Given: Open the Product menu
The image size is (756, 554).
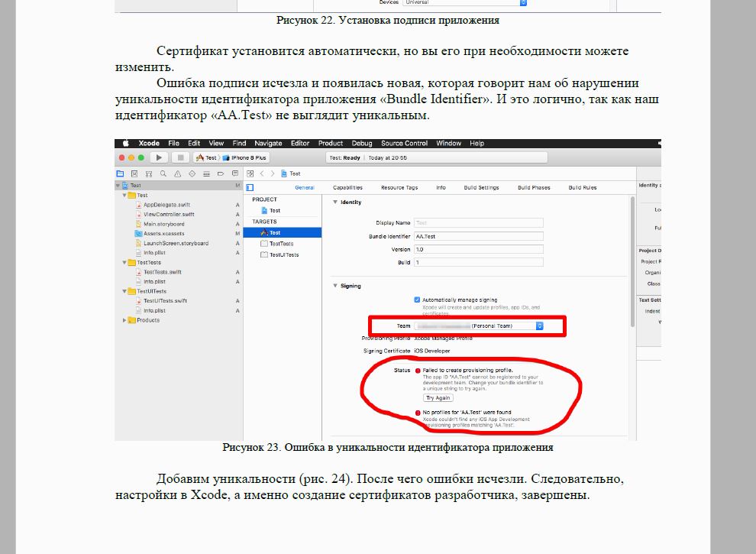Looking at the screenshot, I should point(330,144).
